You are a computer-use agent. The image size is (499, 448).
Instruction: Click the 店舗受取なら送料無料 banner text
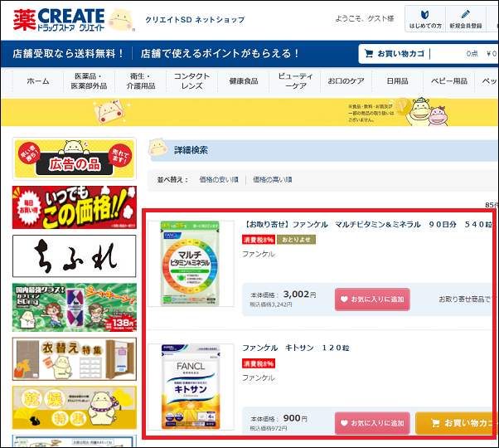(67, 53)
